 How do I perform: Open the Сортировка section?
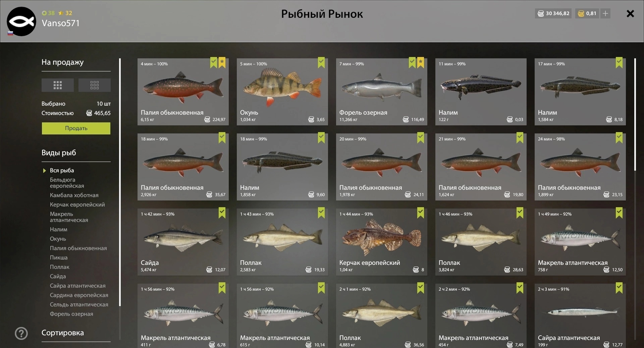point(63,333)
